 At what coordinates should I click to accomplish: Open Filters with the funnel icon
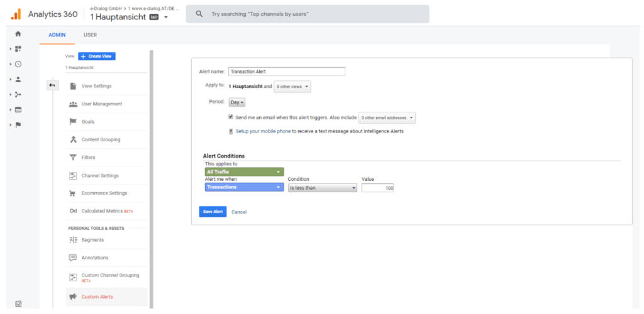73,158
